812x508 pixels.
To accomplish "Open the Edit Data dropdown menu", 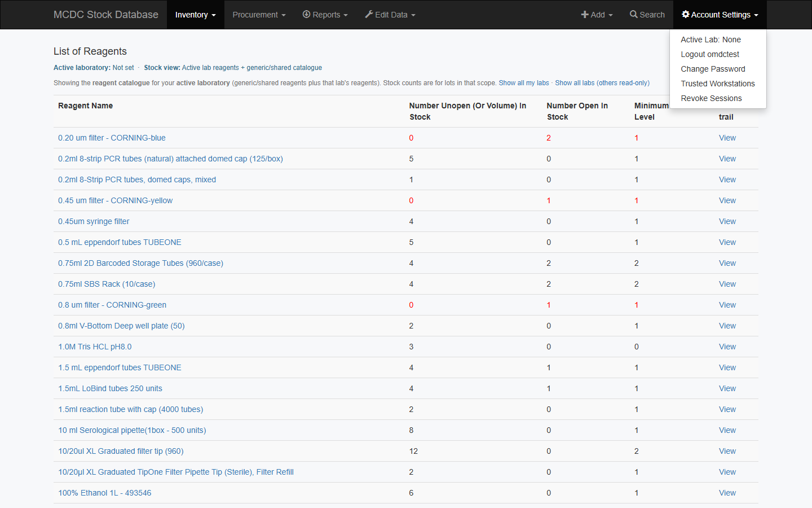I will pyautogui.click(x=390, y=15).
